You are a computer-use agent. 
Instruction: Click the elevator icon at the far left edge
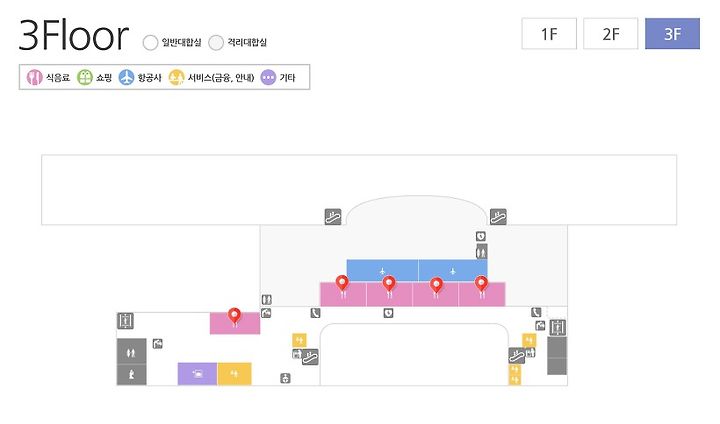pyautogui.click(x=125, y=321)
